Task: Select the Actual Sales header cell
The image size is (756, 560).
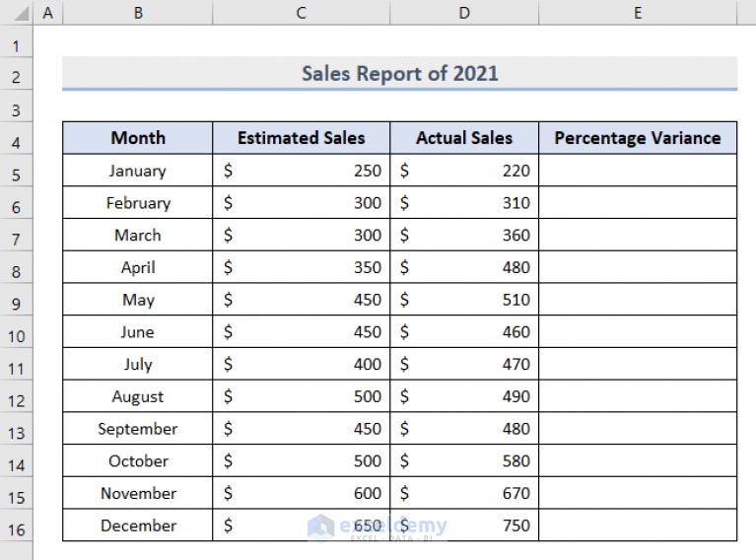Action: point(464,138)
